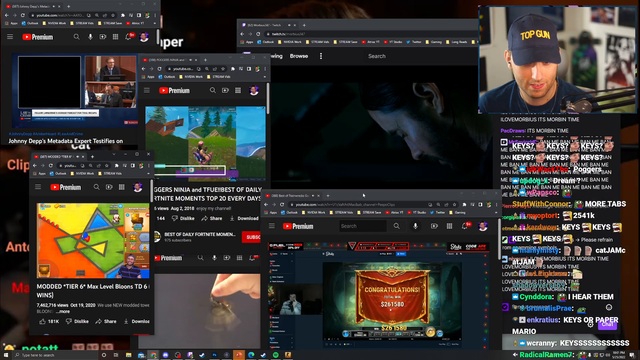This screenshot has width=640, height=360.
Task: Open File Explorer from the taskbar
Action: tap(129, 355)
